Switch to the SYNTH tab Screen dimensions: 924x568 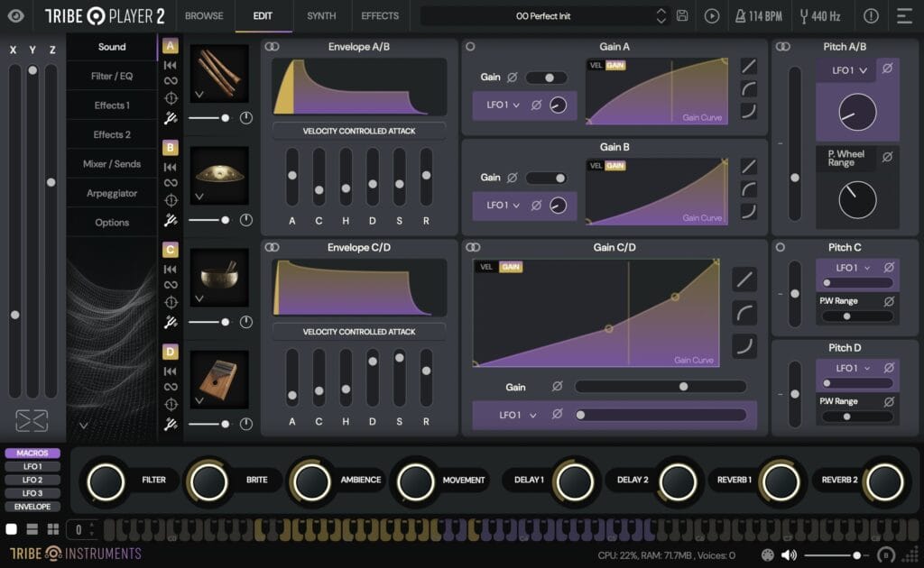tap(320, 15)
